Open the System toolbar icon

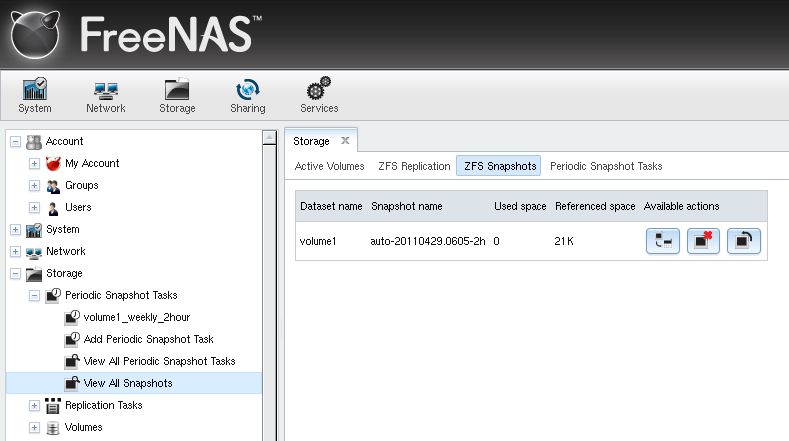(35, 95)
